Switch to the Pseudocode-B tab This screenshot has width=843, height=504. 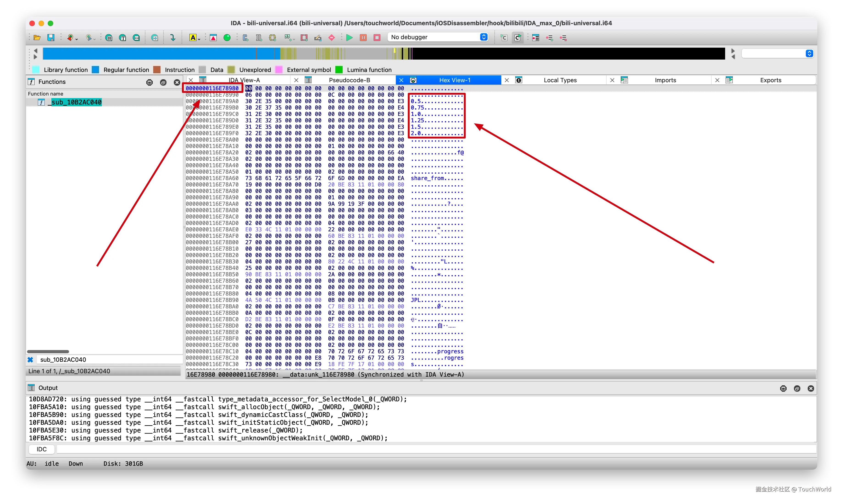click(x=349, y=80)
